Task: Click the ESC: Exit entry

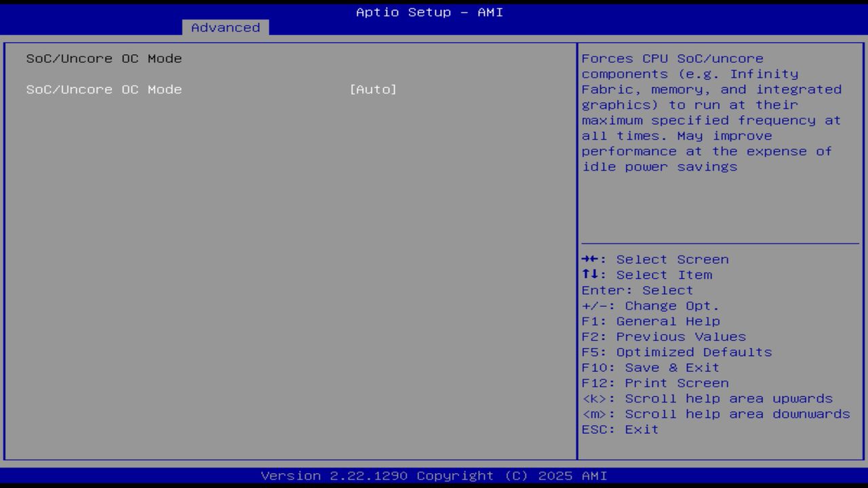Action: pyautogui.click(x=620, y=429)
